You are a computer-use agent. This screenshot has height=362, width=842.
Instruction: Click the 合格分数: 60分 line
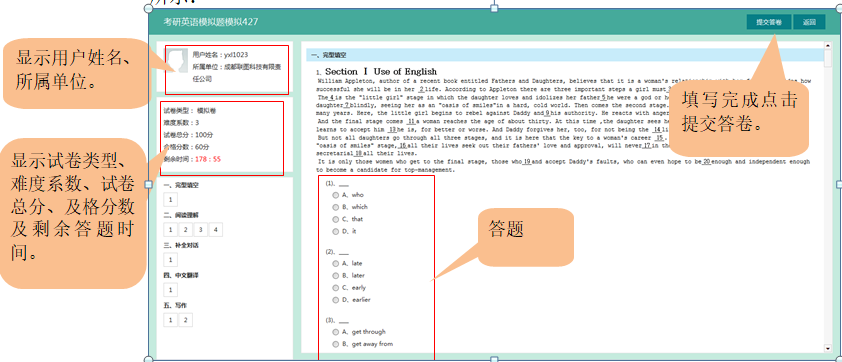click(x=186, y=147)
